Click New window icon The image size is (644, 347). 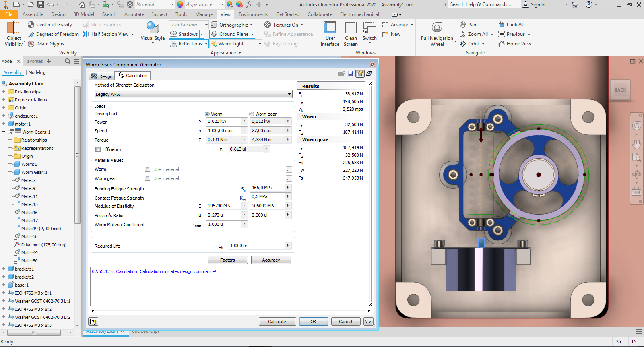(385, 34)
